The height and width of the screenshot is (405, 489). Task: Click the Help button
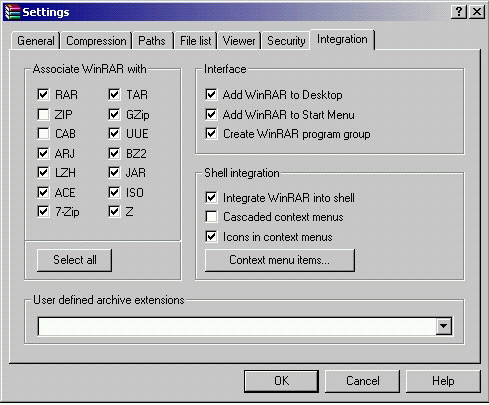pos(443,381)
